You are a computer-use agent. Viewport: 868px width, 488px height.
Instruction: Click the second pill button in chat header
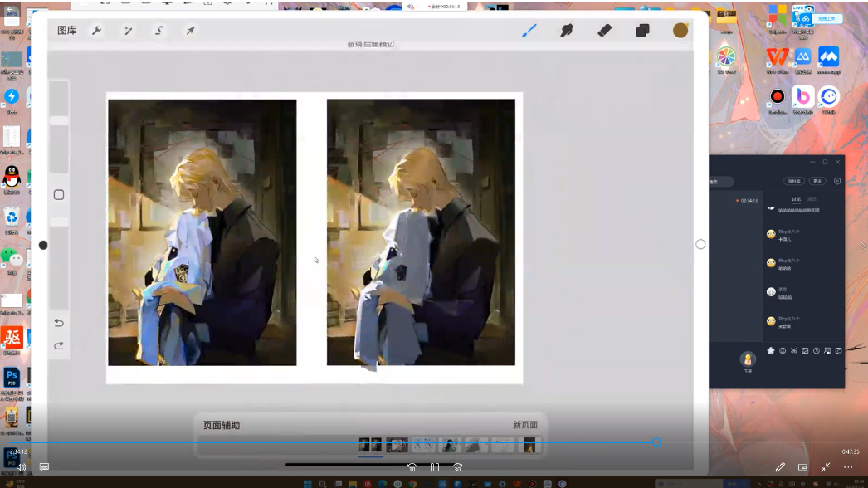pos(817,181)
